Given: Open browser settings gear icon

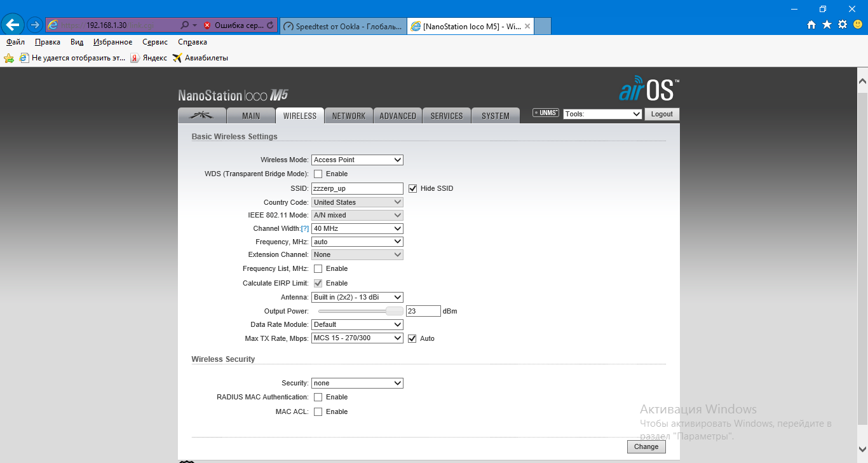Looking at the screenshot, I should pyautogui.click(x=843, y=25).
